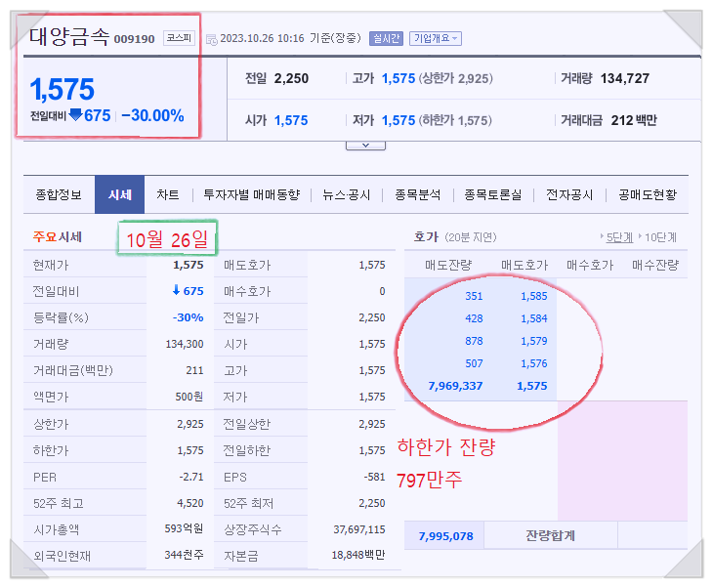Screen dimensions: 713x588
Task: Select the 10단계 order book view
Action: (660, 237)
